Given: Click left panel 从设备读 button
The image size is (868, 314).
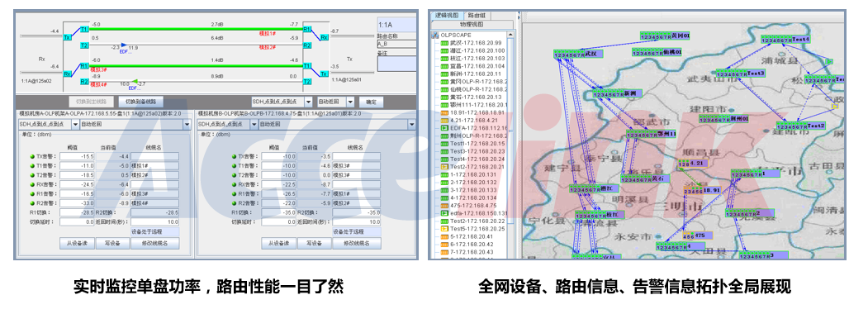Looking at the screenshot, I should (x=76, y=243).
